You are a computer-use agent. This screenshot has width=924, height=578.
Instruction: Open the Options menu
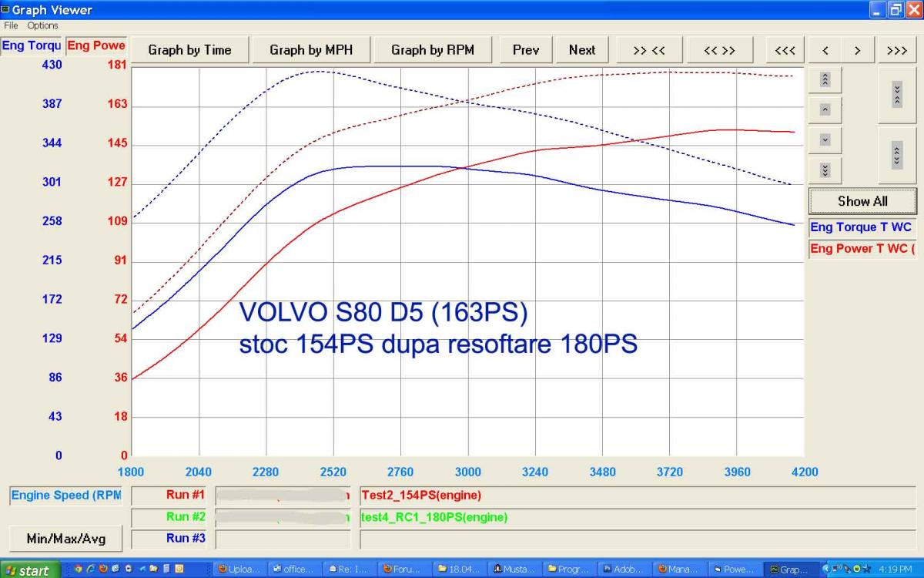pyautogui.click(x=42, y=25)
